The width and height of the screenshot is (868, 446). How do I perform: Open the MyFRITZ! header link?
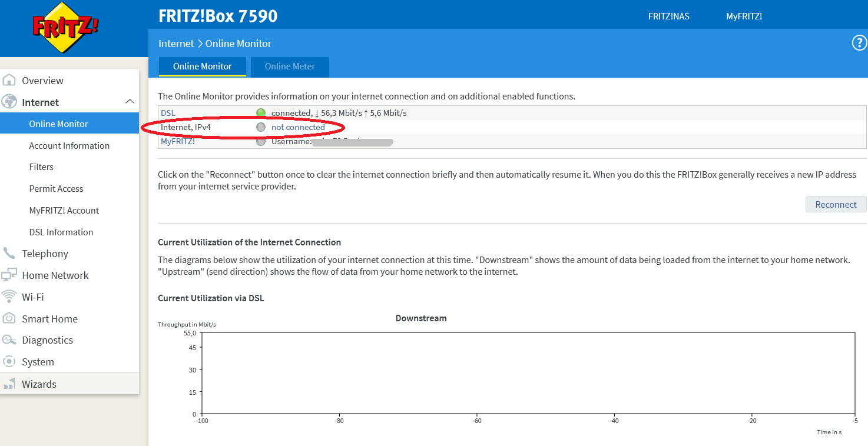click(x=744, y=16)
